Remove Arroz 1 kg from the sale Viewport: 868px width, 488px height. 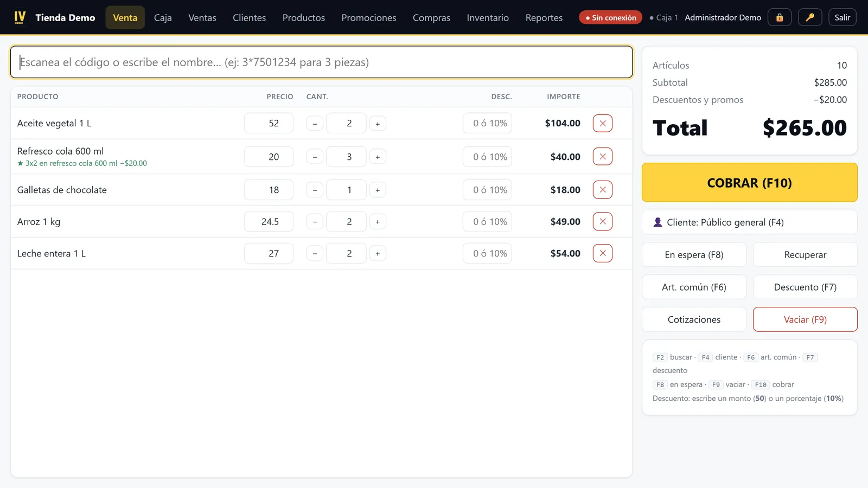coord(603,221)
